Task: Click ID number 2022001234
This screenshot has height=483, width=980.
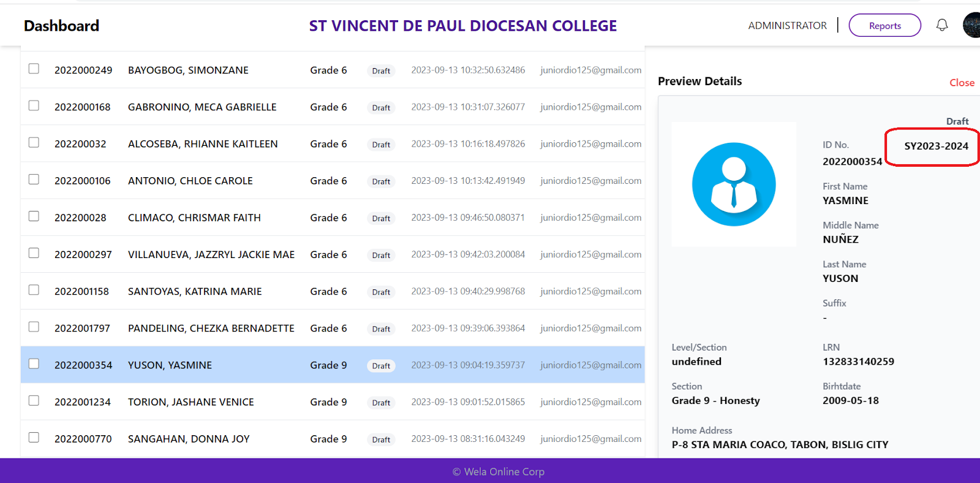Action: pyautogui.click(x=83, y=402)
